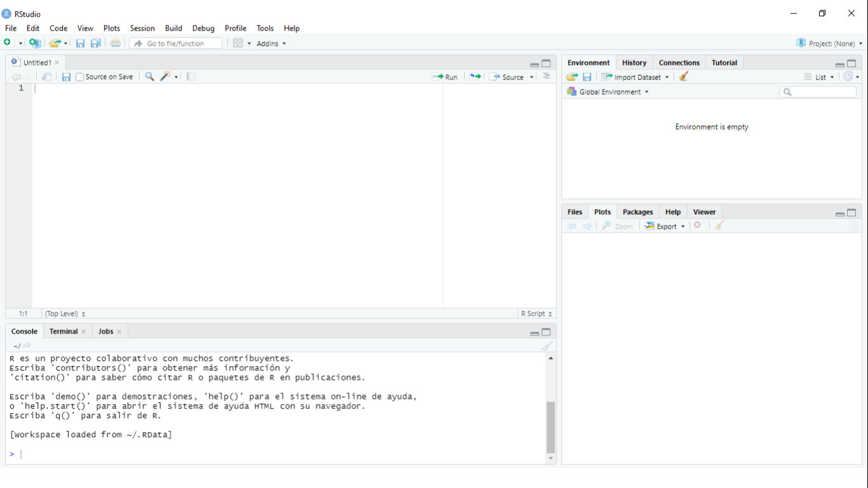The width and height of the screenshot is (868, 488).
Task: Close the Terminal tab
Action: 83,332
